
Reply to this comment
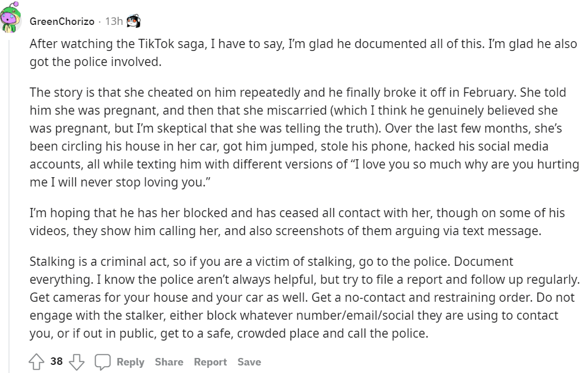pyautogui.click(x=130, y=362)
